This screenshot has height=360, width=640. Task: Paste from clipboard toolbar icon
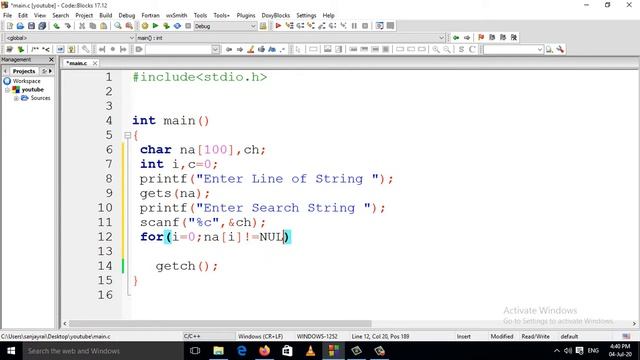104,26
